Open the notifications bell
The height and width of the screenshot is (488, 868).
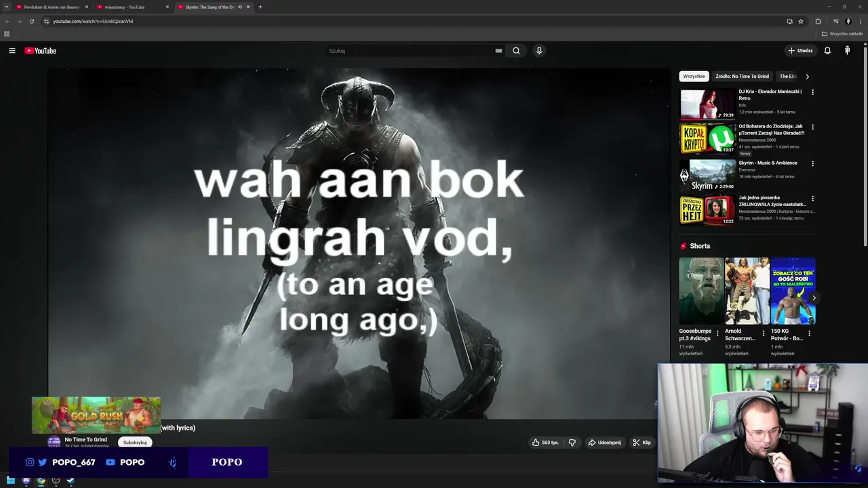[x=827, y=51]
